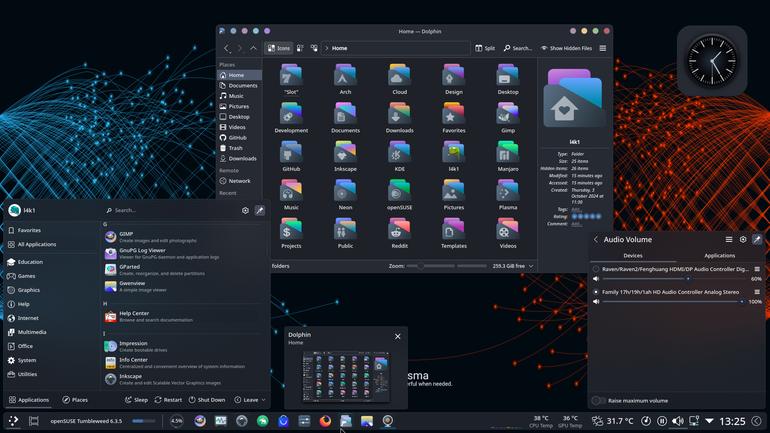Mute the Family 17h Analog Stereo device
The image size is (770, 433).
tap(596, 301)
